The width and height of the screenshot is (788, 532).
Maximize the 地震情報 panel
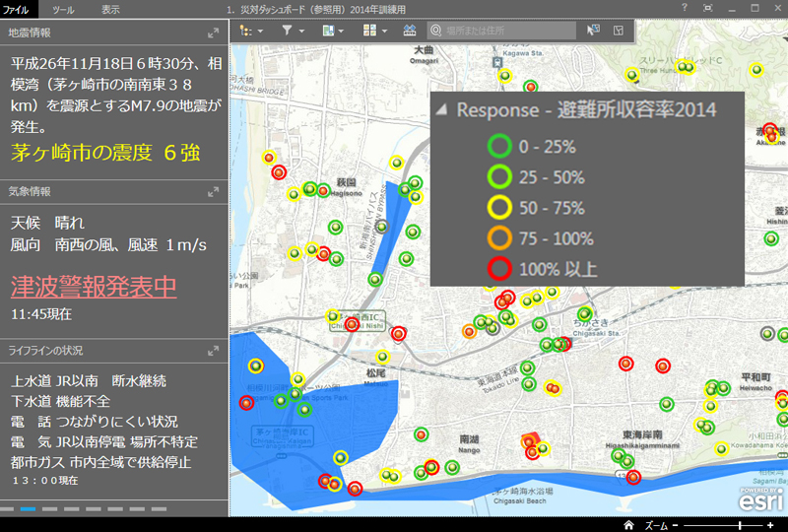click(214, 33)
